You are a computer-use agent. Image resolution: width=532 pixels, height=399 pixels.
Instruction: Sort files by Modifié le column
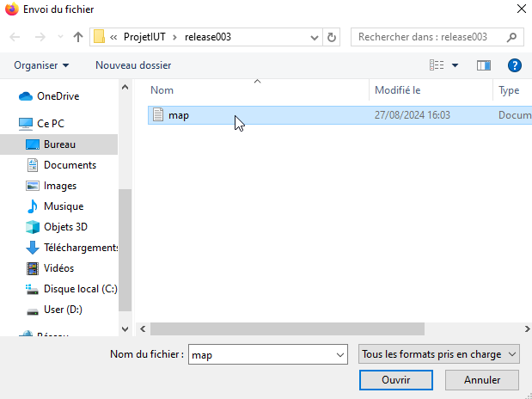point(397,90)
